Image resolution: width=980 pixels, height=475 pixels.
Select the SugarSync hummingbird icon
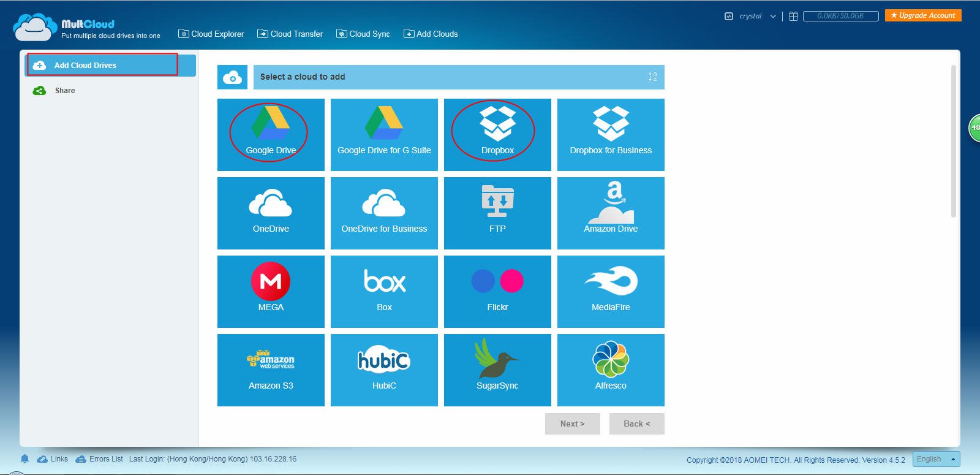[497, 359]
